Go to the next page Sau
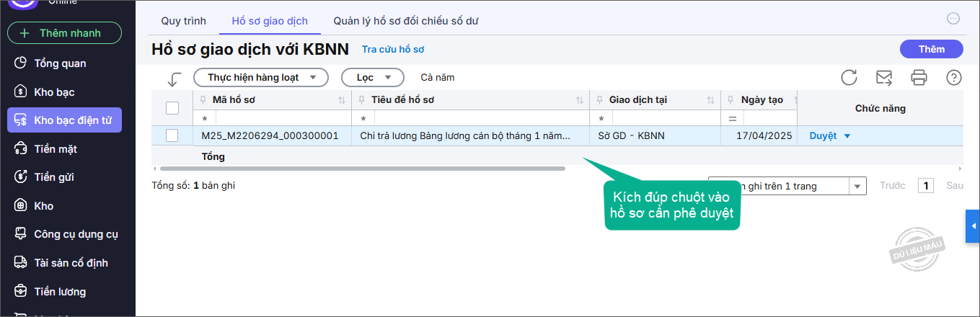Image resolution: width=980 pixels, height=317 pixels. [x=955, y=186]
